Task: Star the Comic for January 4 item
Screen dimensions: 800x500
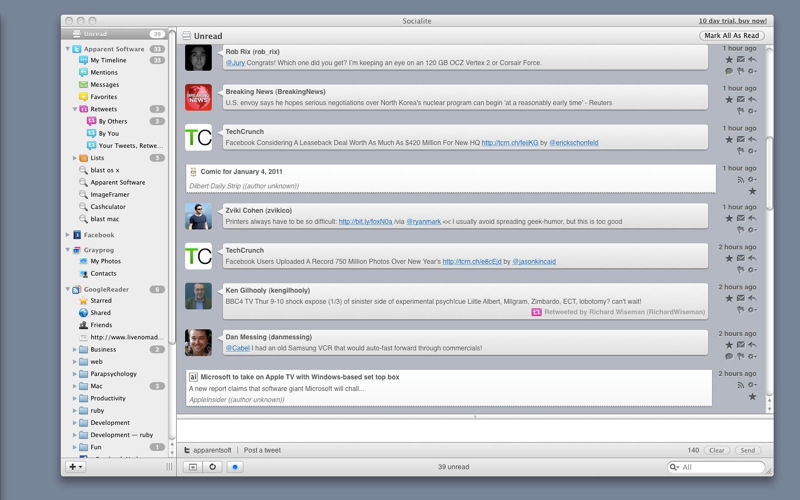Action: 752,191
